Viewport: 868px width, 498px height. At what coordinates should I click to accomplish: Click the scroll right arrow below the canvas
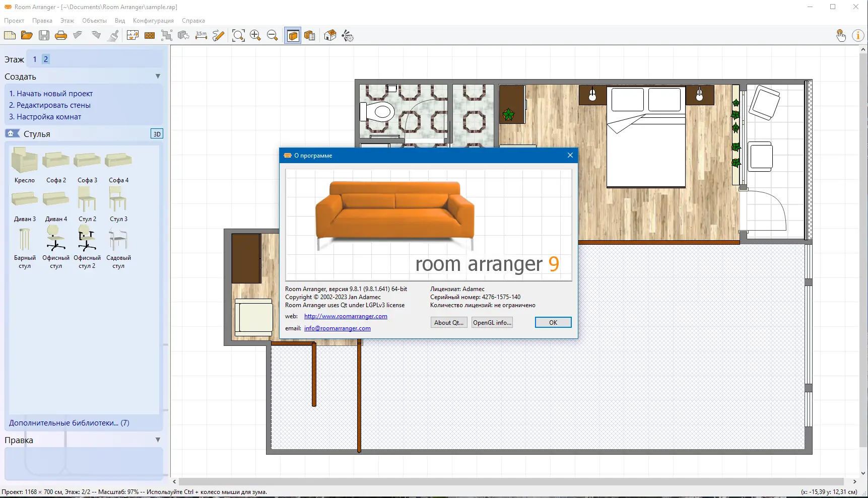tap(854, 481)
